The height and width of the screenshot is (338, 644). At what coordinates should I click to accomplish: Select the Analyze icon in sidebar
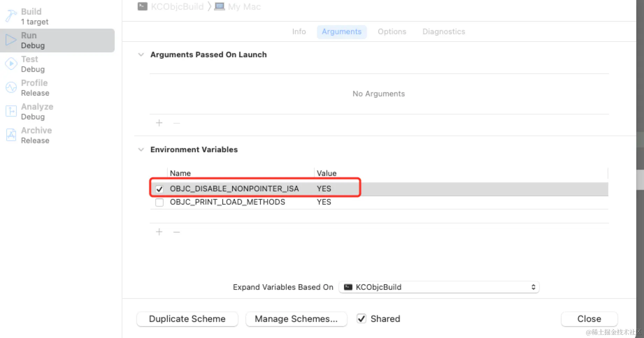[11, 111]
